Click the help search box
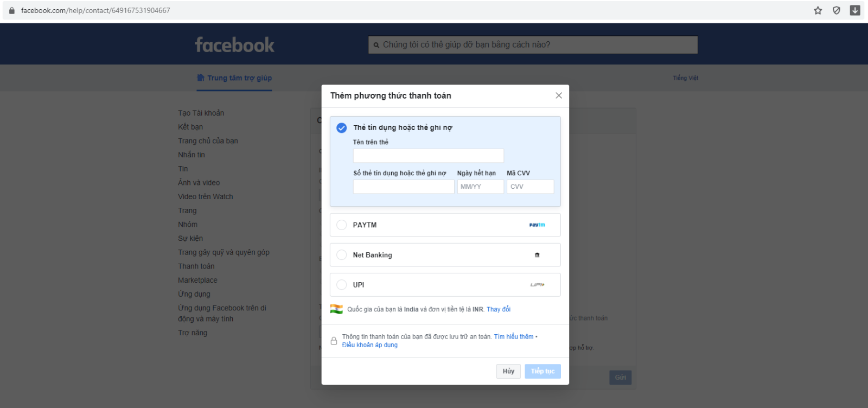The width and height of the screenshot is (868, 408). tap(533, 45)
